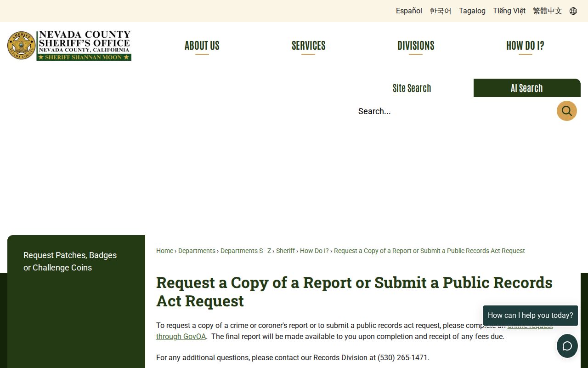Go to Home breadcrumb
The height and width of the screenshot is (368, 588).
click(164, 251)
